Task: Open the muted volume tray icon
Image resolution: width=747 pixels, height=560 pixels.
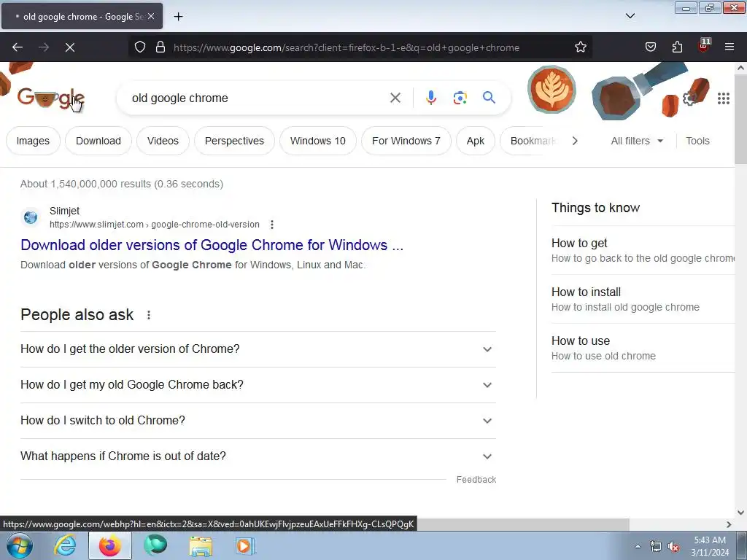Action: click(673, 547)
